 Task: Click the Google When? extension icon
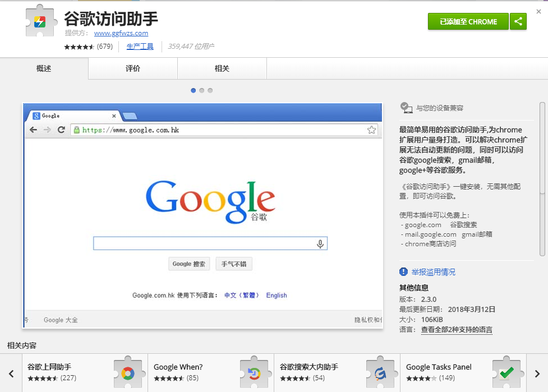[254, 372]
